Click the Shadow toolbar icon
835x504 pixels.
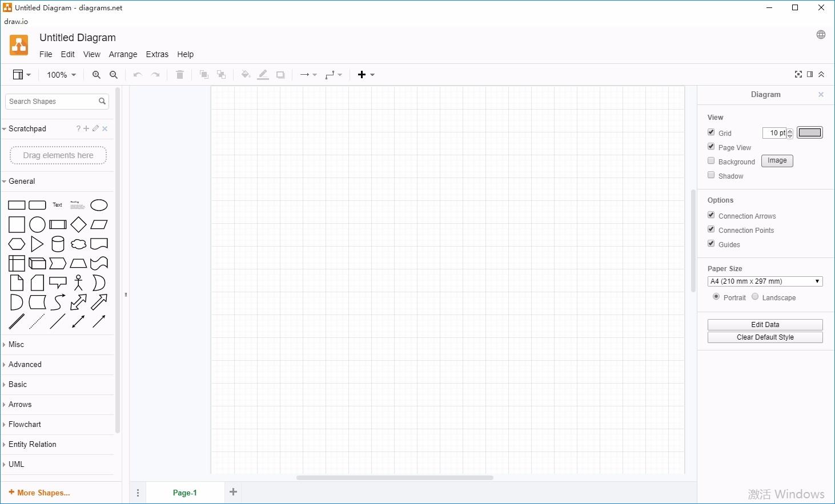click(280, 75)
